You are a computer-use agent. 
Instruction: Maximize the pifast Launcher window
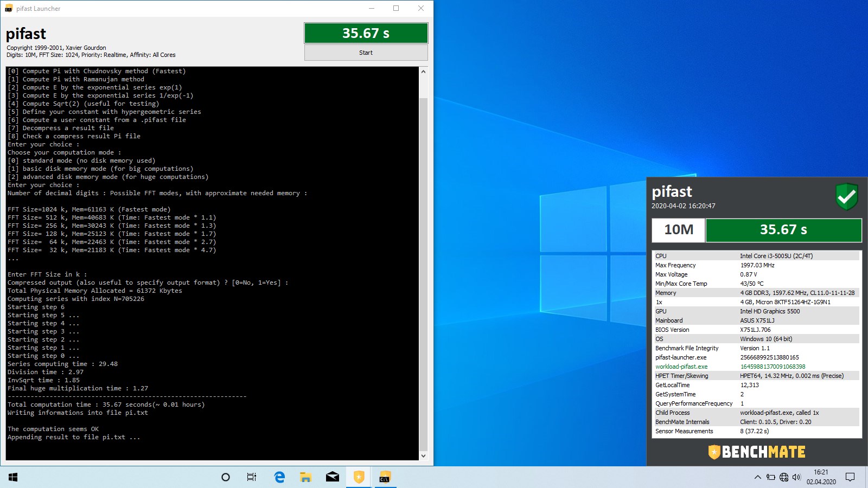coord(396,8)
